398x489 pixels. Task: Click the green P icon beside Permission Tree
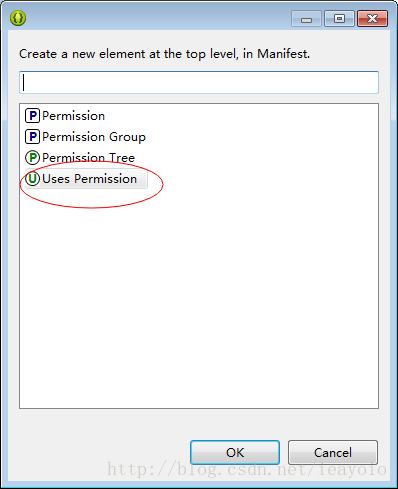point(32,158)
